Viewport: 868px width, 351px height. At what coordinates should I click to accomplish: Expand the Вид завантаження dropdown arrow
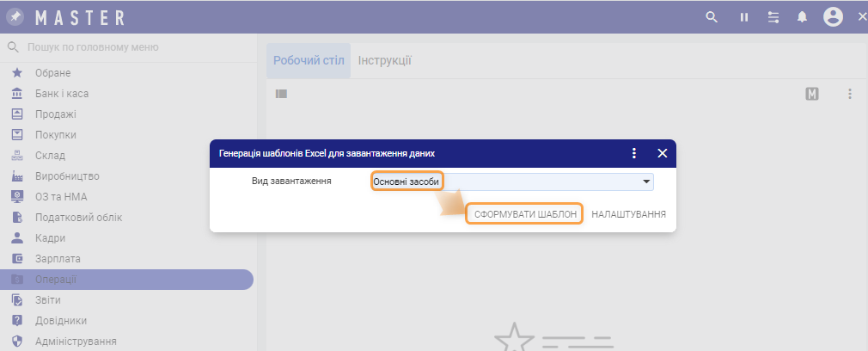pyautogui.click(x=645, y=182)
